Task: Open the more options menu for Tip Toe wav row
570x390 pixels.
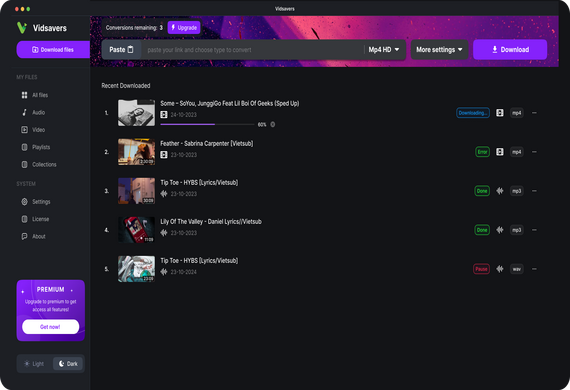Action: pos(534,269)
